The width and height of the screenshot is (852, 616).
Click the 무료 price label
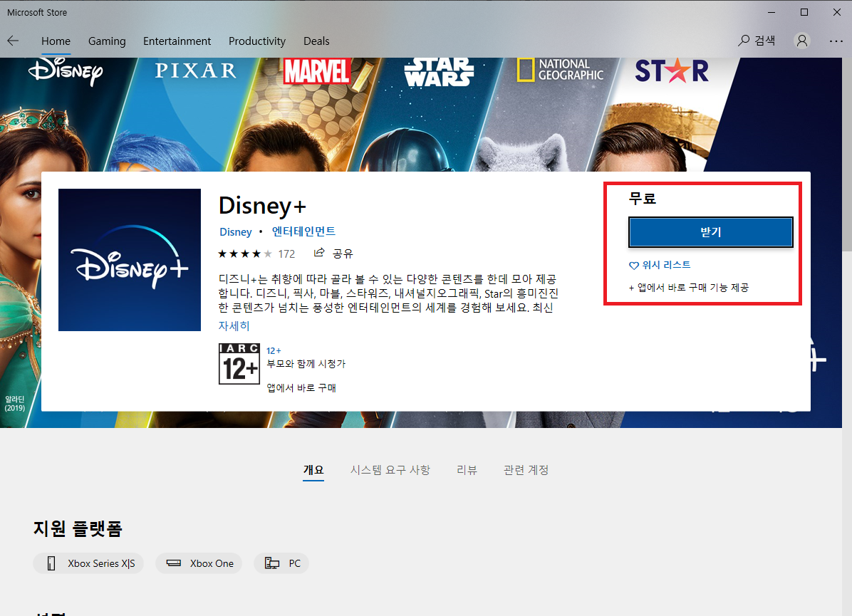[x=643, y=198]
